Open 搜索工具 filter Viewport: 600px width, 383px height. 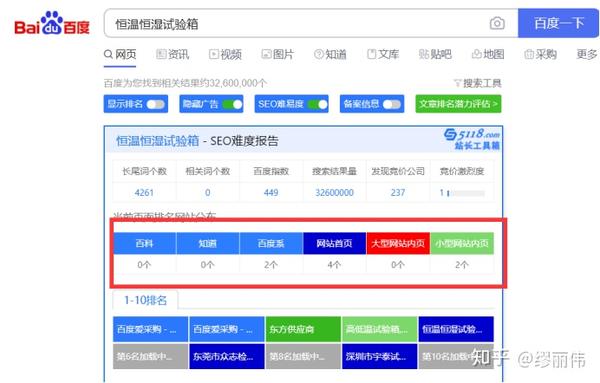tap(478, 83)
